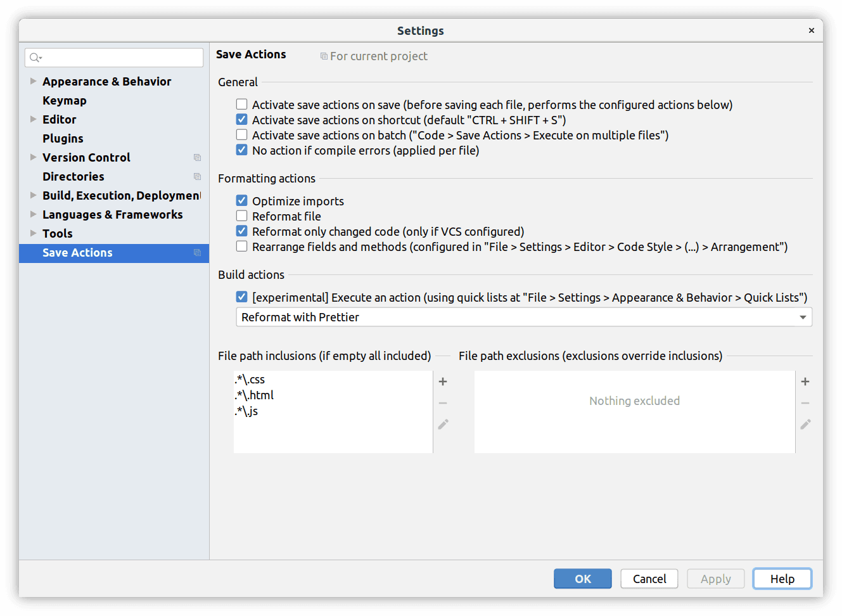The image size is (842, 616).
Task: Open the Reformat with Prettier dropdown
Action: point(524,317)
